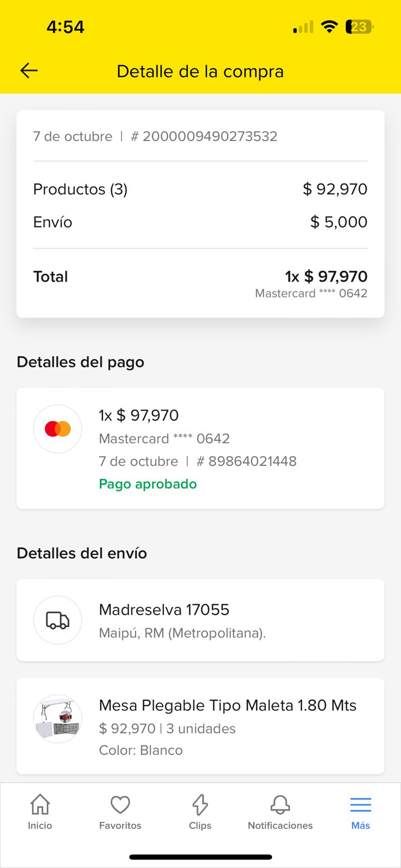Tap the battery indicator in status bar
This screenshot has height=868, width=401.
coord(359,27)
